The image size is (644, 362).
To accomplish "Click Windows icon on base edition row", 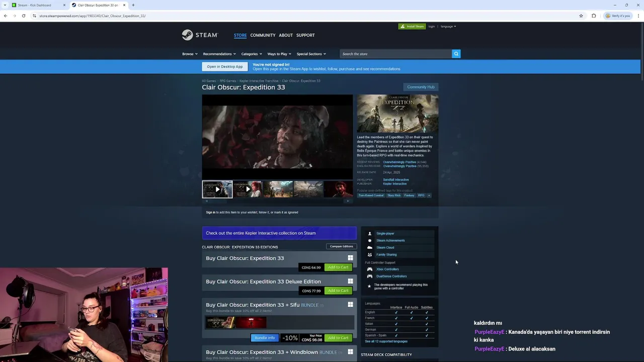I will (x=350, y=258).
